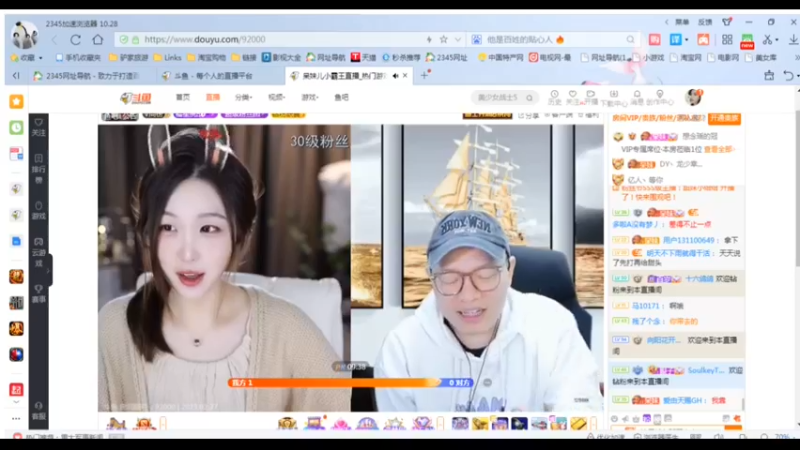The image size is (800, 450).
Task: Open 排行榜 in dark left sidebar
Action: pyautogui.click(x=39, y=168)
